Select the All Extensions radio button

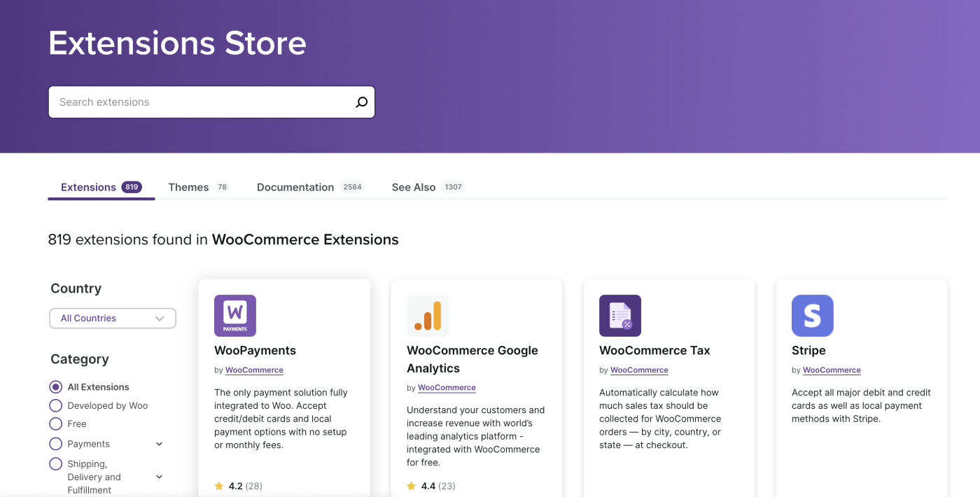coord(56,387)
